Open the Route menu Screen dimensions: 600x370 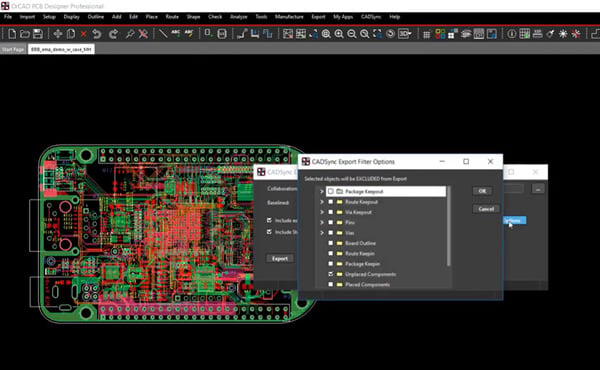[172, 17]
